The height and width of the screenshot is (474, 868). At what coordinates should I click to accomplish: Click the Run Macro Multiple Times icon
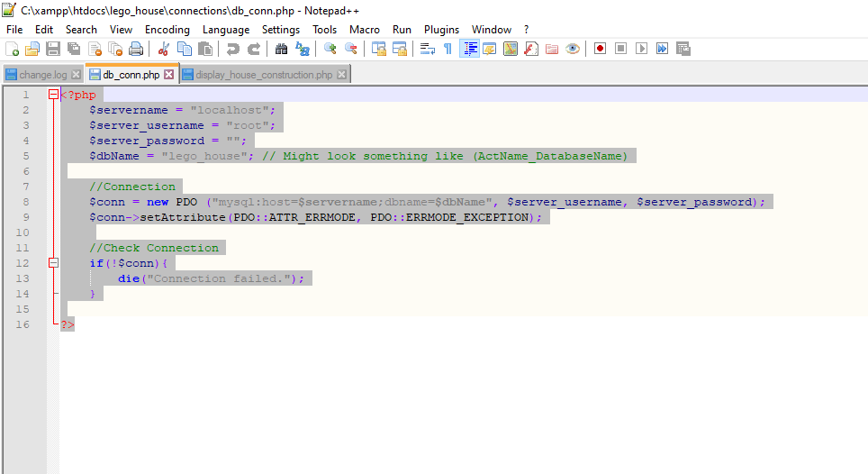662,49
